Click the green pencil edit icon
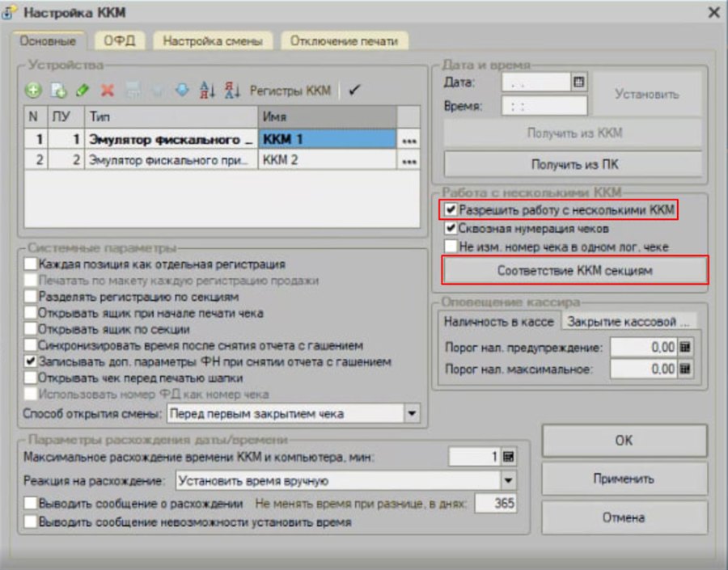Viewport: 728px width, 570px height. point(83,90)
